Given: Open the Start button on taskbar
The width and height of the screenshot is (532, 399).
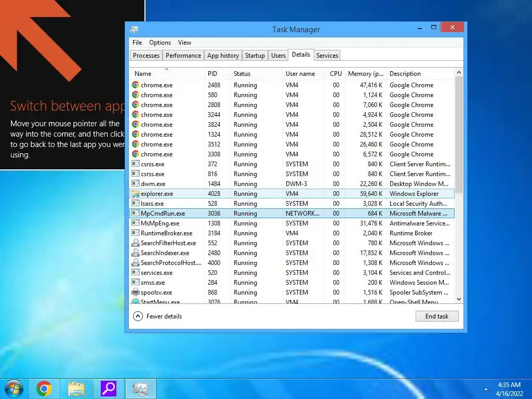Looking at the screenshot, I should click(x=14, y=389).
